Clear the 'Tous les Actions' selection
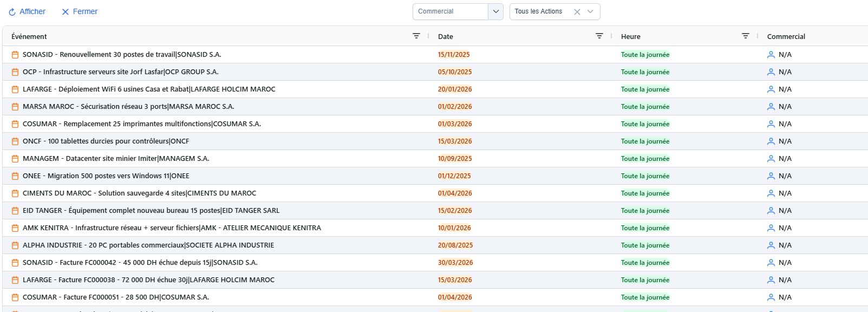 (577, 12)
